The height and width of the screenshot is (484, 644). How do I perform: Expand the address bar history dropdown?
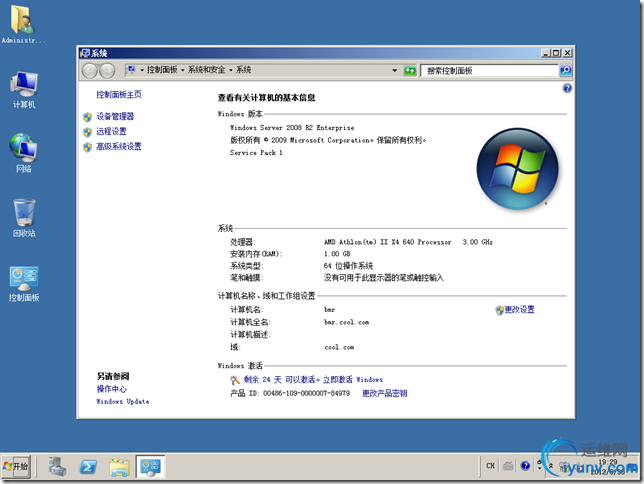[x=395, y=70]
